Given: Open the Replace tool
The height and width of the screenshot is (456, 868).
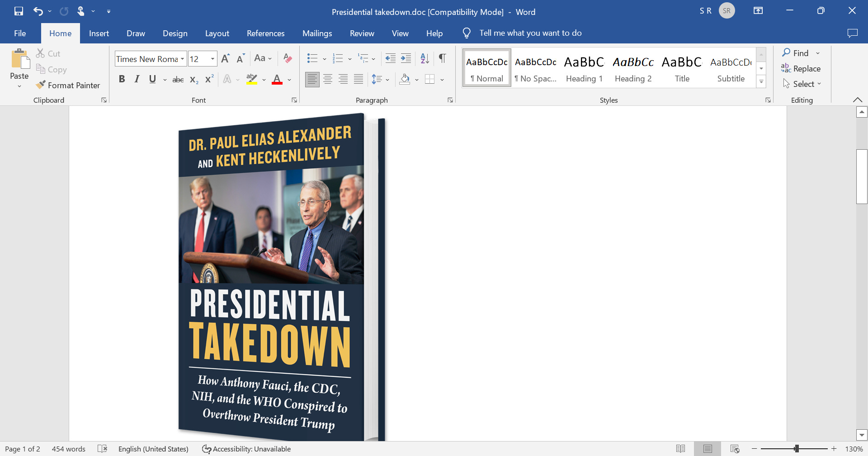Looking at the screenshot, I should (801, 68).
